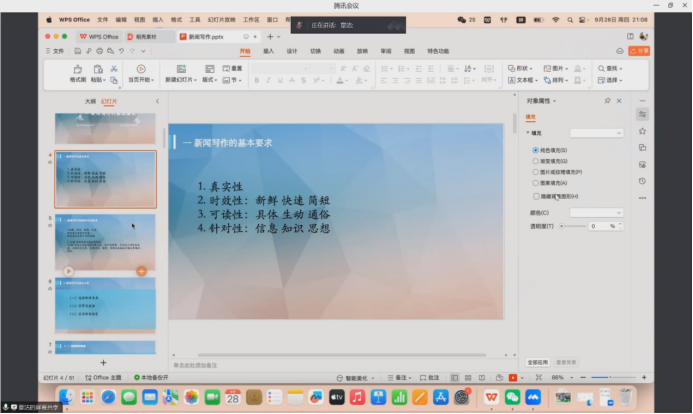
Task: Open history clock icon in right sidebar
Action: (x=642, y=181)
